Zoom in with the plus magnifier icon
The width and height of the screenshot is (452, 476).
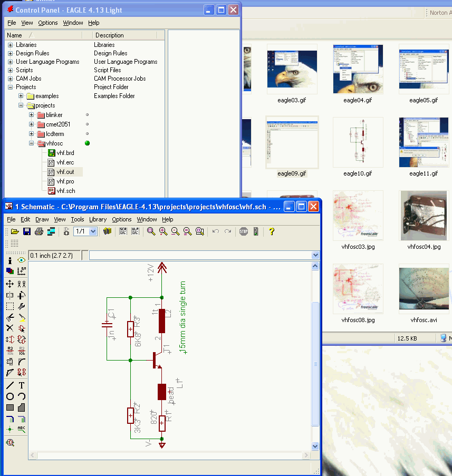(x=163, y=231)
